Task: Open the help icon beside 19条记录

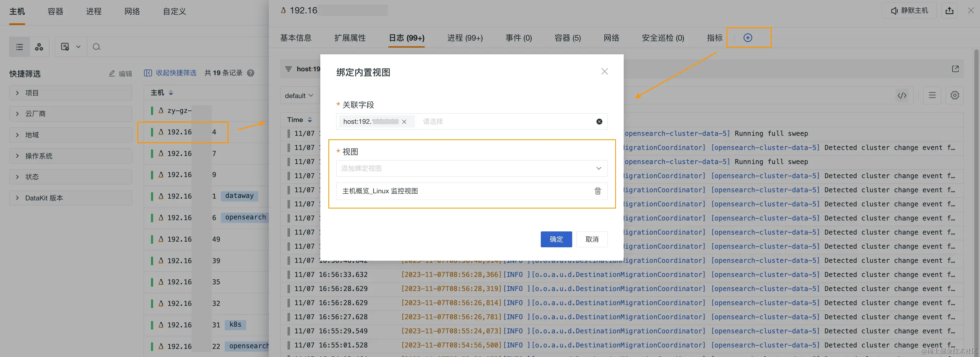Action: (250, 73)
